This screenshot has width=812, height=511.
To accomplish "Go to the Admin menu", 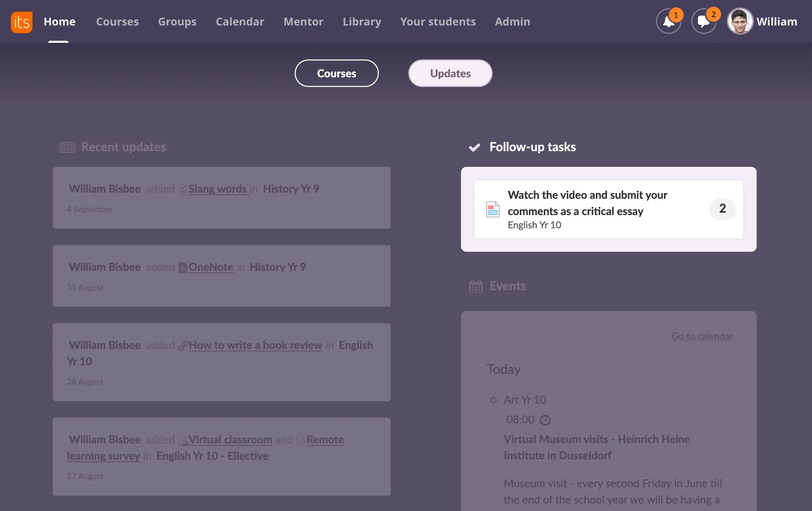I will click(x=512, y=22).
